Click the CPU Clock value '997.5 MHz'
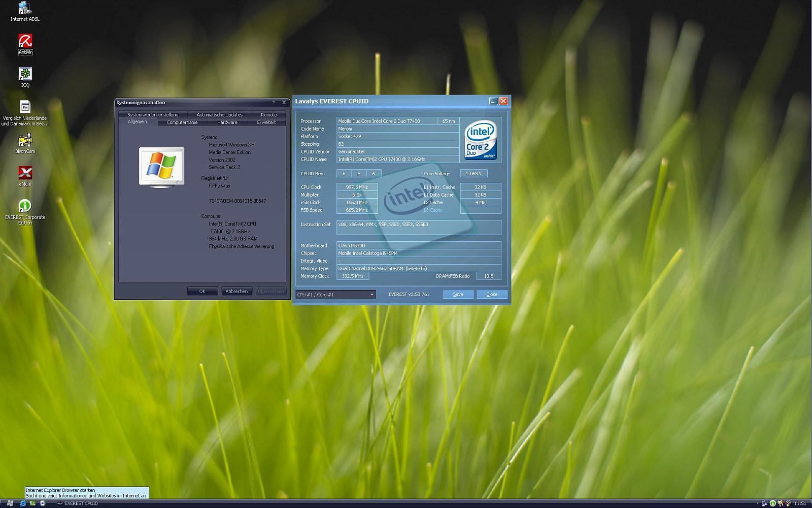Image resolution: width=812 pixels, height=508 pixels. tap(357, 187)
